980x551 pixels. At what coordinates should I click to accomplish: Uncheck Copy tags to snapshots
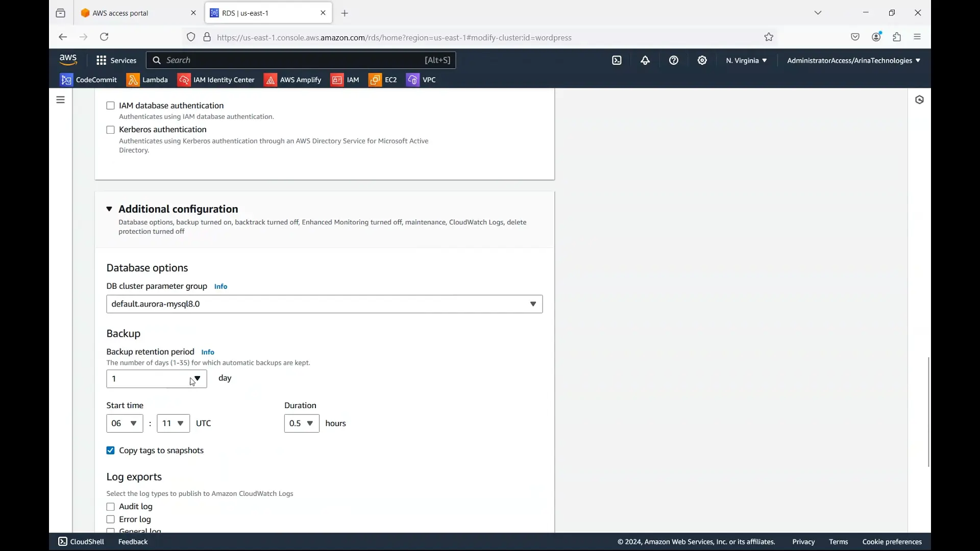coord(111,451)
